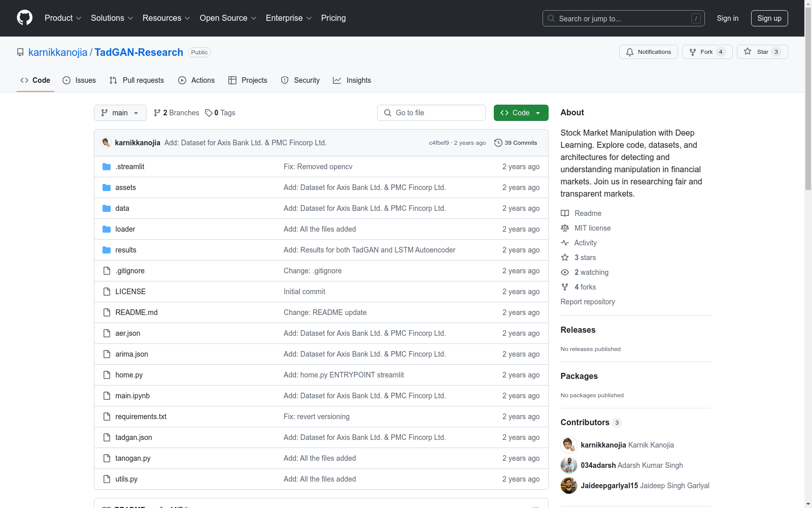Open the karnikkanojia owner link
This screenshot has width=812, height=508.
point(58,52)
